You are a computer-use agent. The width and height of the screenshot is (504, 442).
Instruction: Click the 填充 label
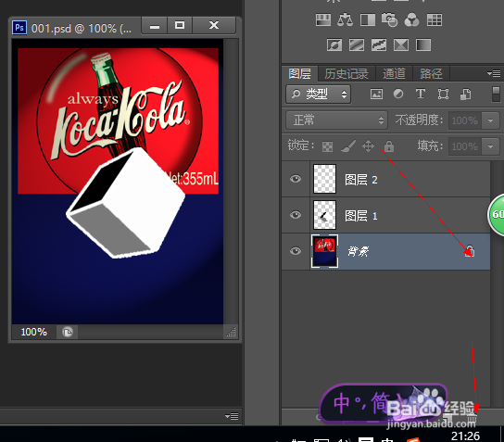431,145
